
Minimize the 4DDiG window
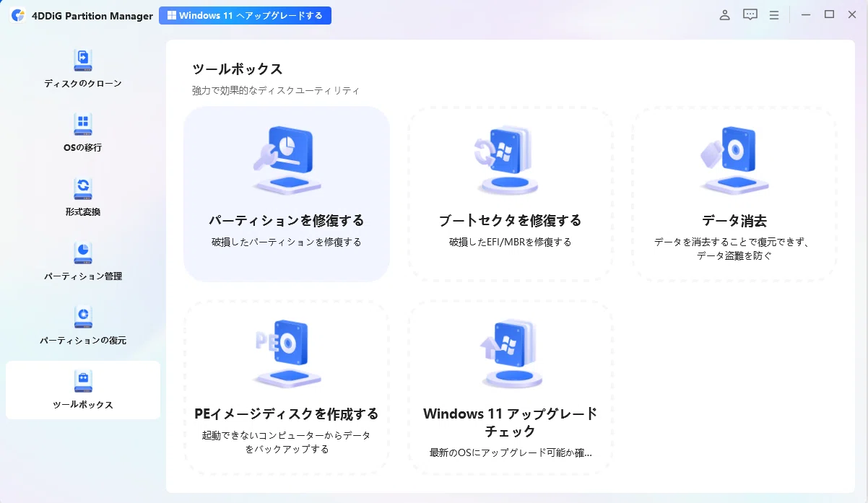(x=806, y=15)
